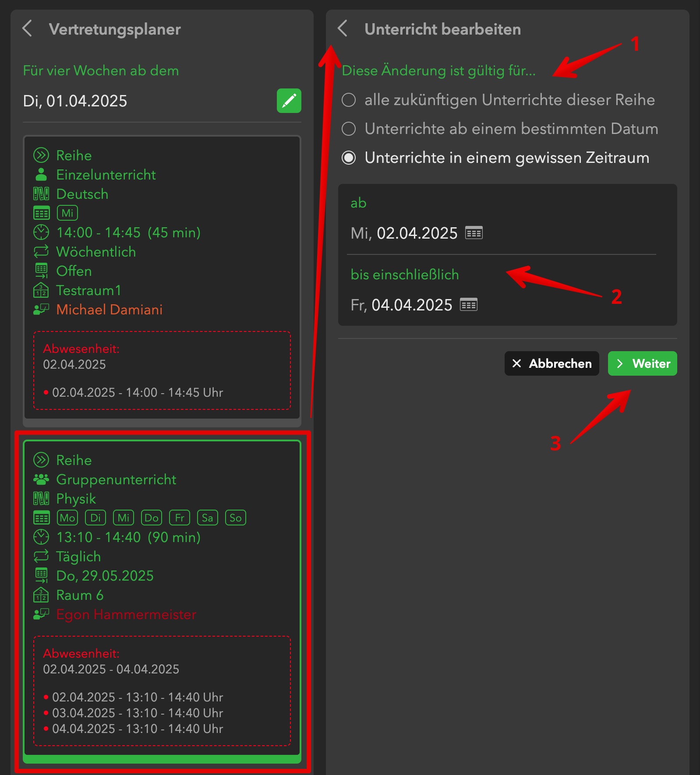Screen dimensions: 700x775
Task: Click teacher name Michael Damiani
Action: (110, 310)
